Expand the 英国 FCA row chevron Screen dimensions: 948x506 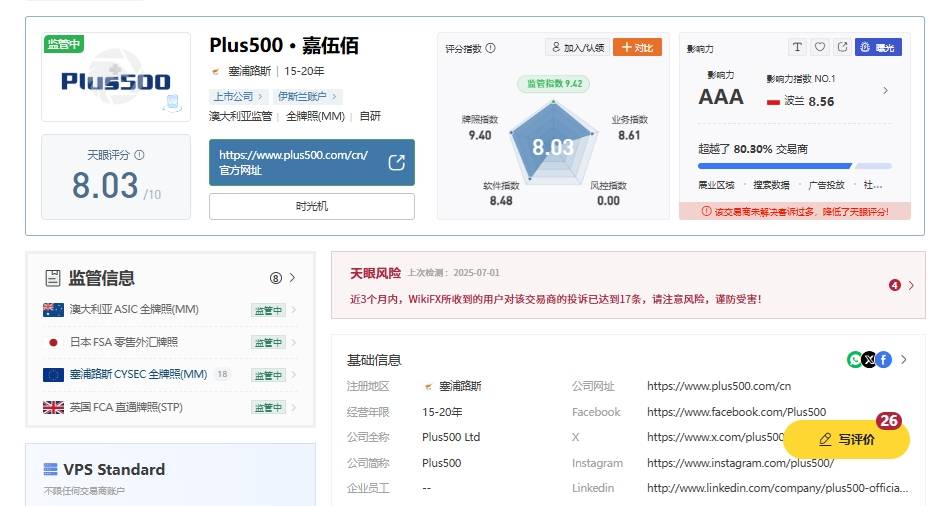[x=294, y=407]
